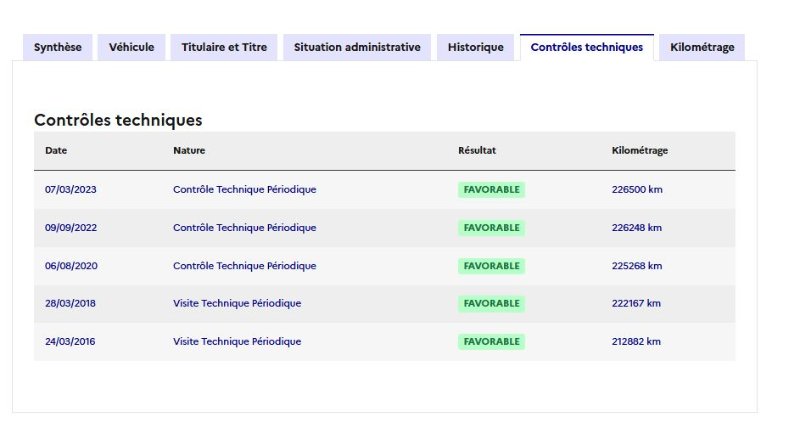Click the Kilométrage column header
The width and height of the screenshot is (800, 434).
coord(640,150)
